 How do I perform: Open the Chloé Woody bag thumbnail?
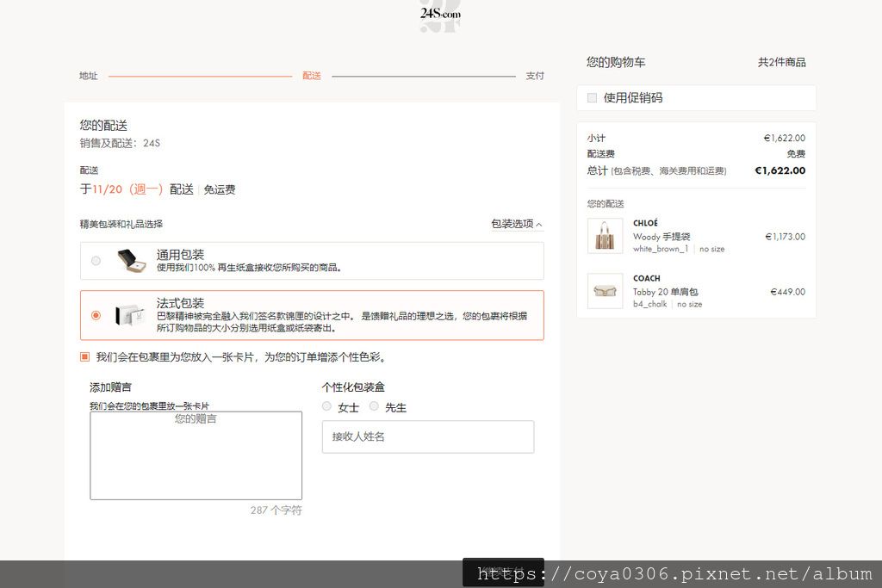click(606, 236)
